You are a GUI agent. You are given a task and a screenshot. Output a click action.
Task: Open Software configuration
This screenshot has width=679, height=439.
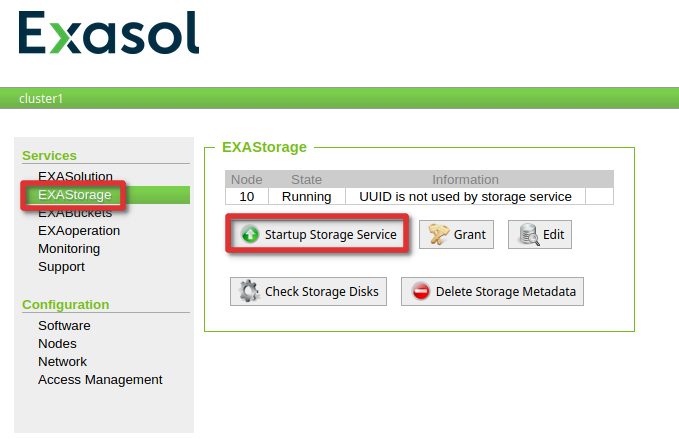point(64,326)
